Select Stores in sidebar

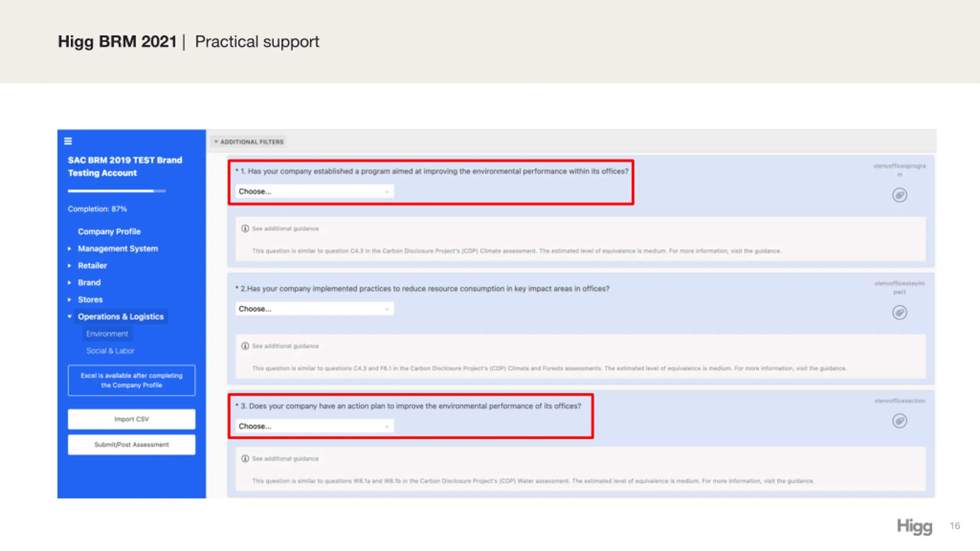90,300
